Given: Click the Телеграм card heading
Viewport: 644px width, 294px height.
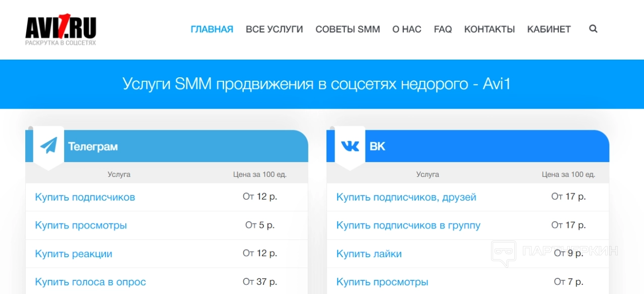Looking at the screenshot, I should (93, 146).
